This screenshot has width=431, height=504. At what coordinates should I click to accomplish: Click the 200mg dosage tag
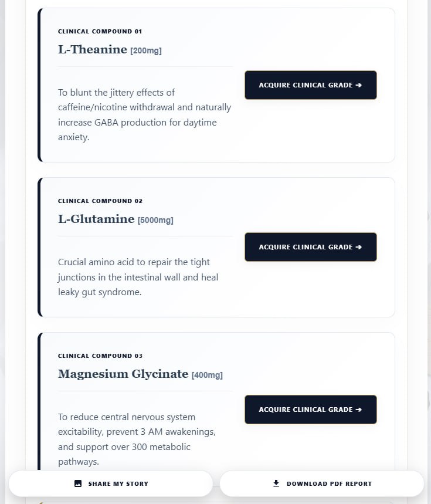146,51
